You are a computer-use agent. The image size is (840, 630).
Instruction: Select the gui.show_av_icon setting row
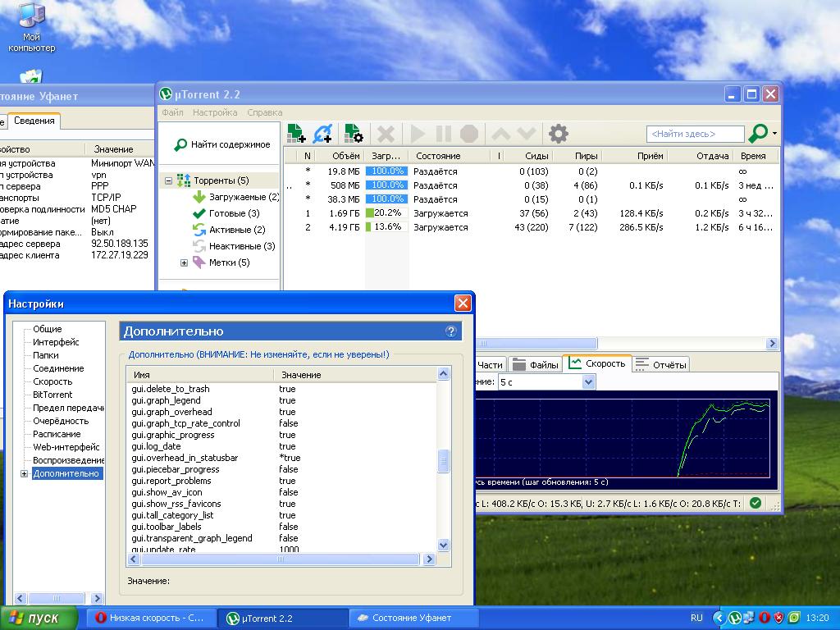pos(282,492)
